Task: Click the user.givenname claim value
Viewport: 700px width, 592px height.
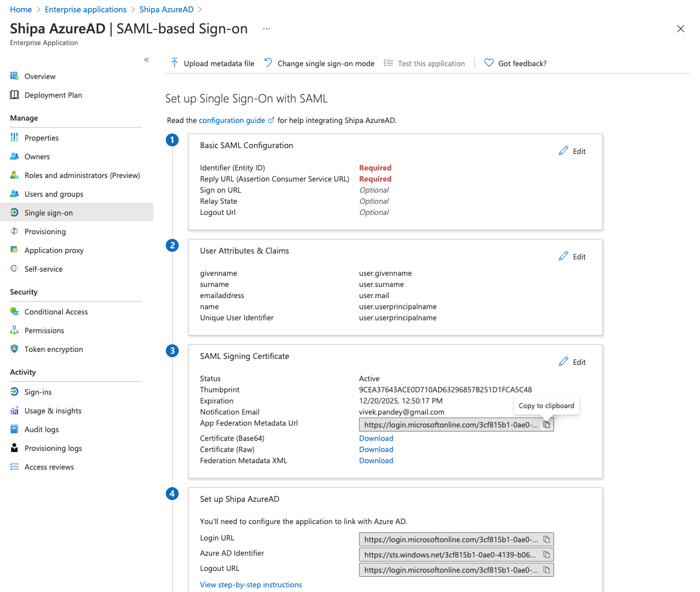Action: tap(385, 273)
